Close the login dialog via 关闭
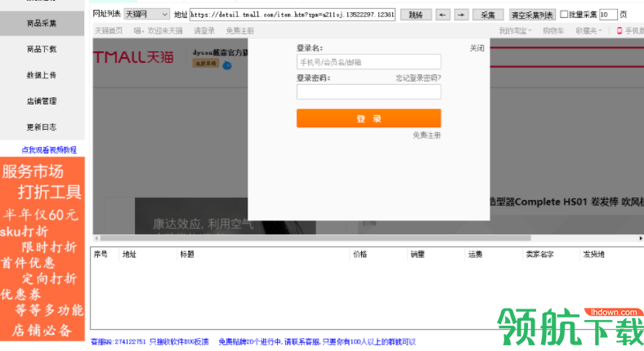Image resolution: width=644 pixels, height=351 pixels. pyautogui.click(x=476, y=48)
